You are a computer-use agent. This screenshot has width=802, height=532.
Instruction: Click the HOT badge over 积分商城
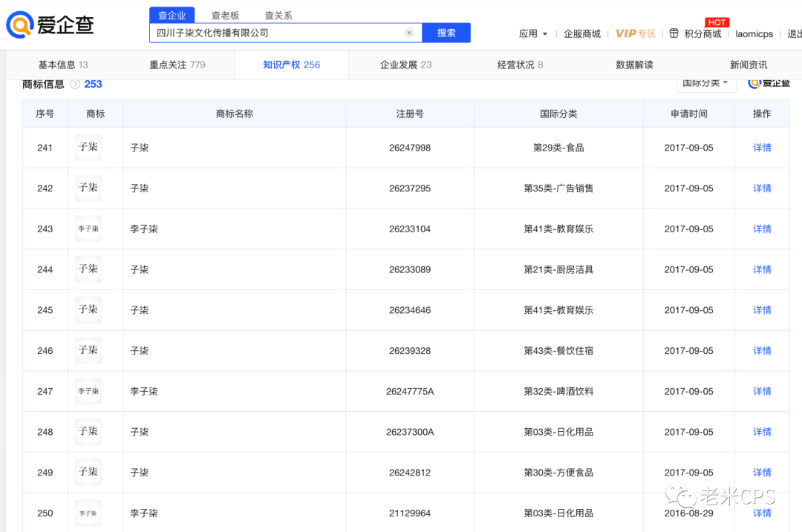click(x=717, y=22)
